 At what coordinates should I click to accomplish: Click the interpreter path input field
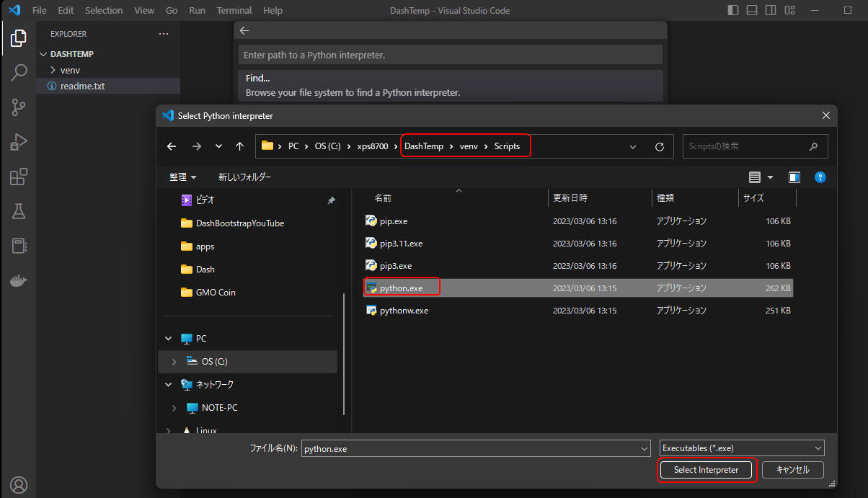tap(451, 55)
